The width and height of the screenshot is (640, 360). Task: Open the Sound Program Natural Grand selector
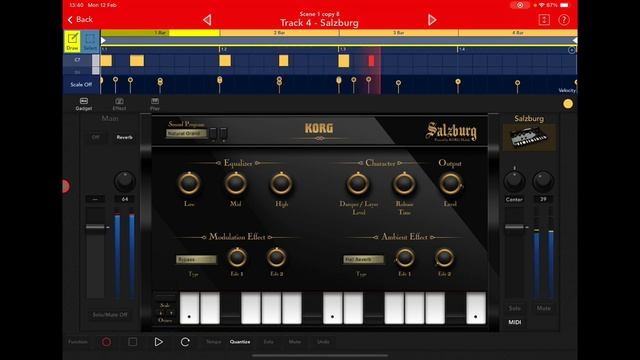pos(187,133)
